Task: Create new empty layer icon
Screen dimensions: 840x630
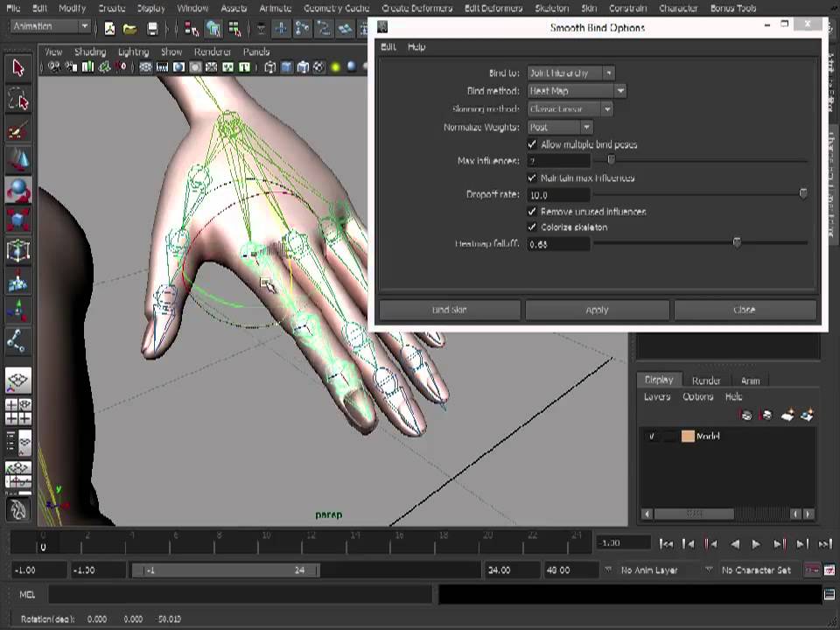Action: [x=787, y=415]
